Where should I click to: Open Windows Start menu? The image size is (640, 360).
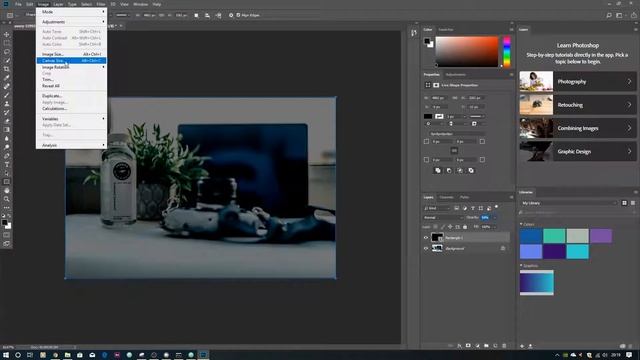(6, 355)
